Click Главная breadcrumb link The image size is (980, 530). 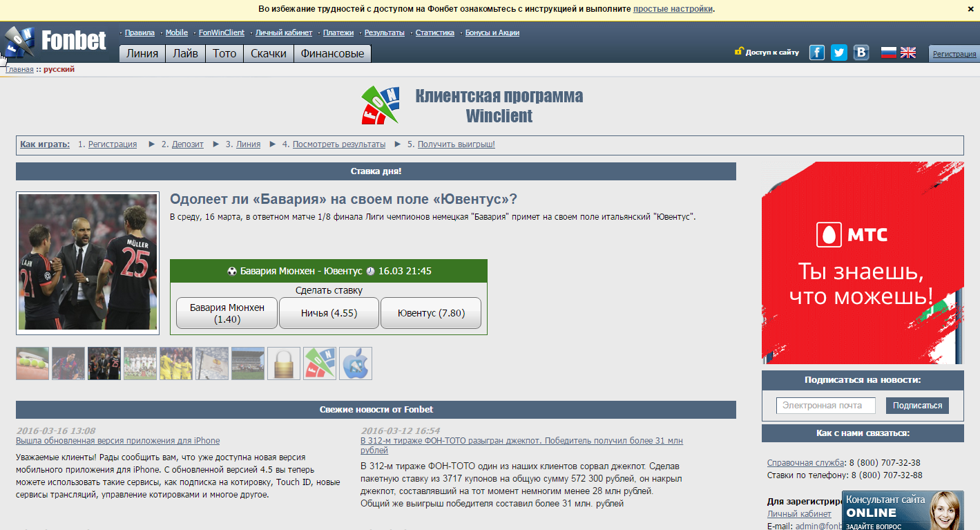[19, 69]
